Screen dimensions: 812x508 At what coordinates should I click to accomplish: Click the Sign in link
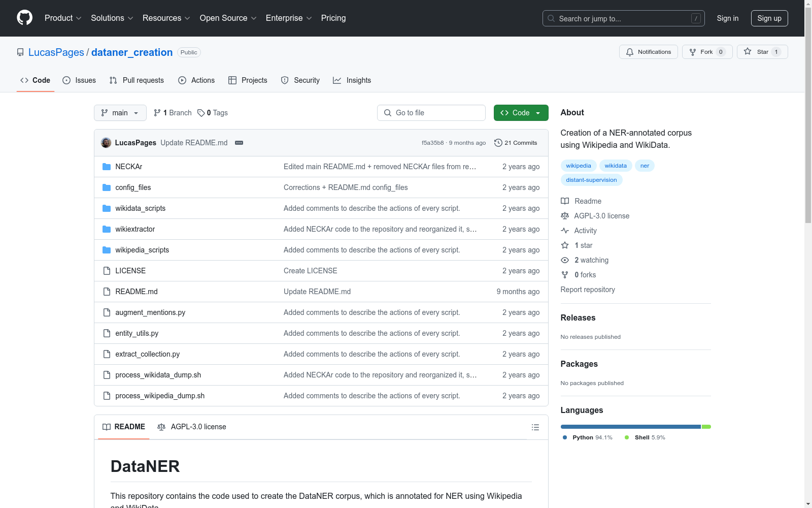pyautogui.click(x=728, y=18)
